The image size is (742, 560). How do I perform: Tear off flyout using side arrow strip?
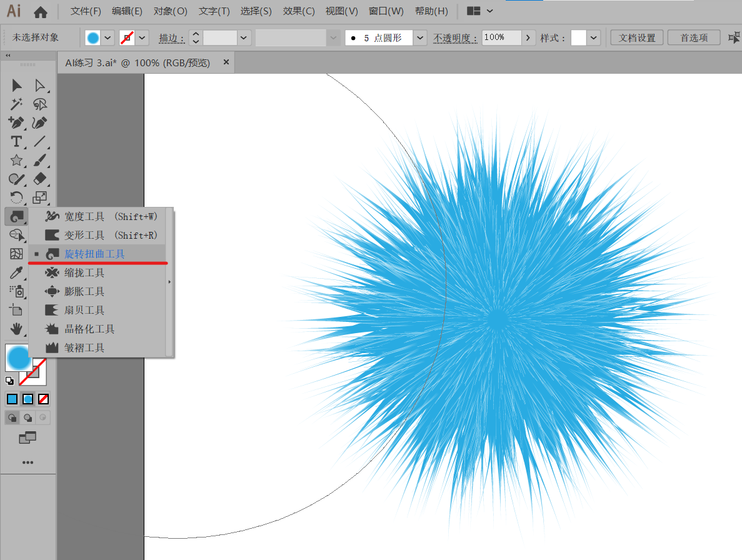169,282
